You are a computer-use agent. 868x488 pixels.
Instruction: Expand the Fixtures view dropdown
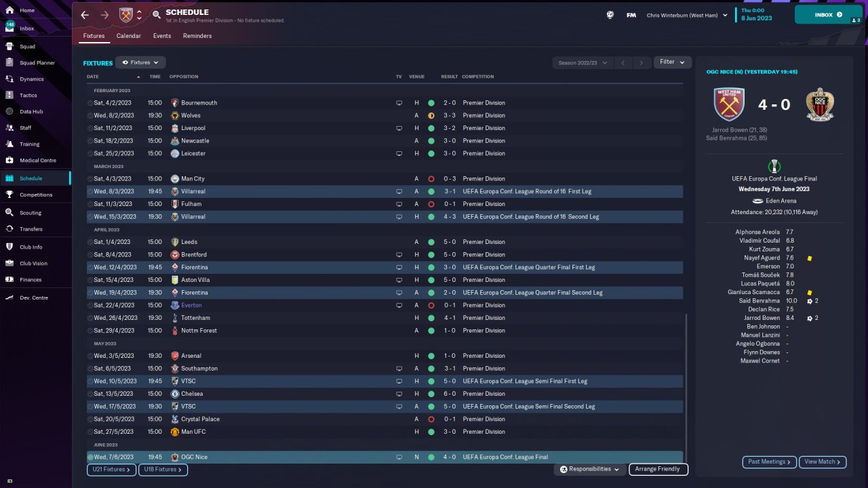tap(140, 62)
